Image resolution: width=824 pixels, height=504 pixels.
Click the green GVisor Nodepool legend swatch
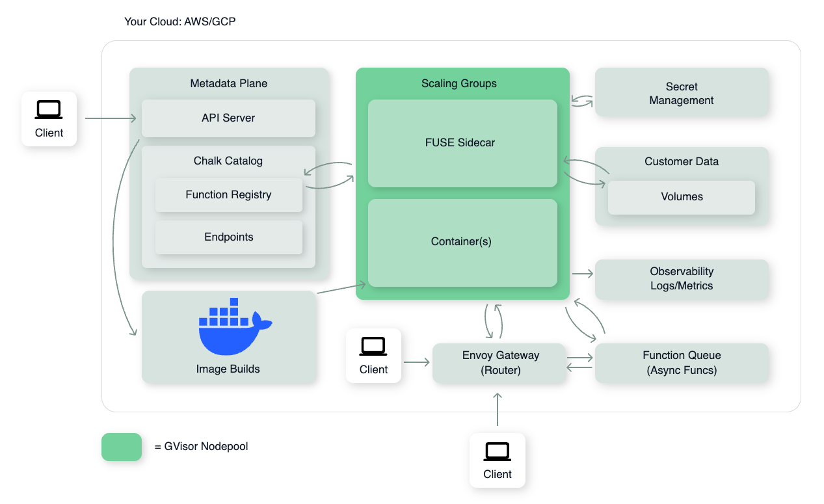click(x=122, y=447)
